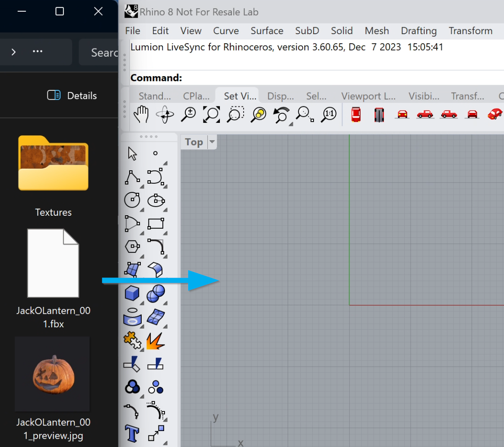Choose the Polyline tool
The image size is (504, 447).
click(x=132, y=177)
